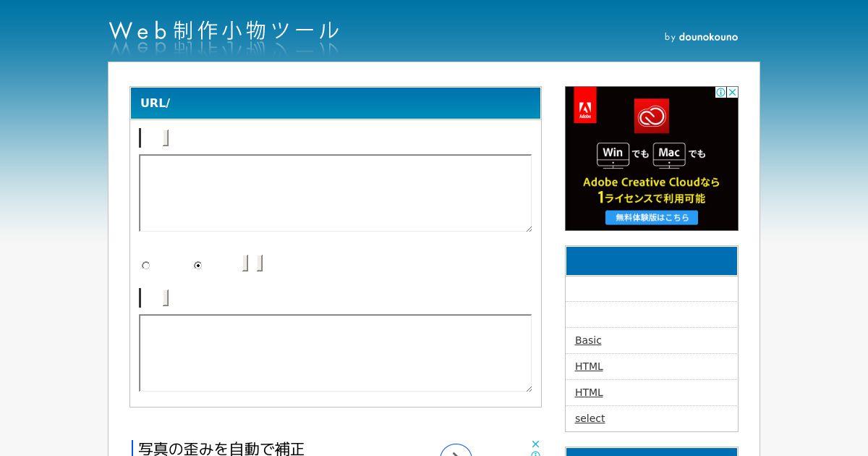Close the bottom ad with X icon
868x456 pixels.
pos(535,444)
